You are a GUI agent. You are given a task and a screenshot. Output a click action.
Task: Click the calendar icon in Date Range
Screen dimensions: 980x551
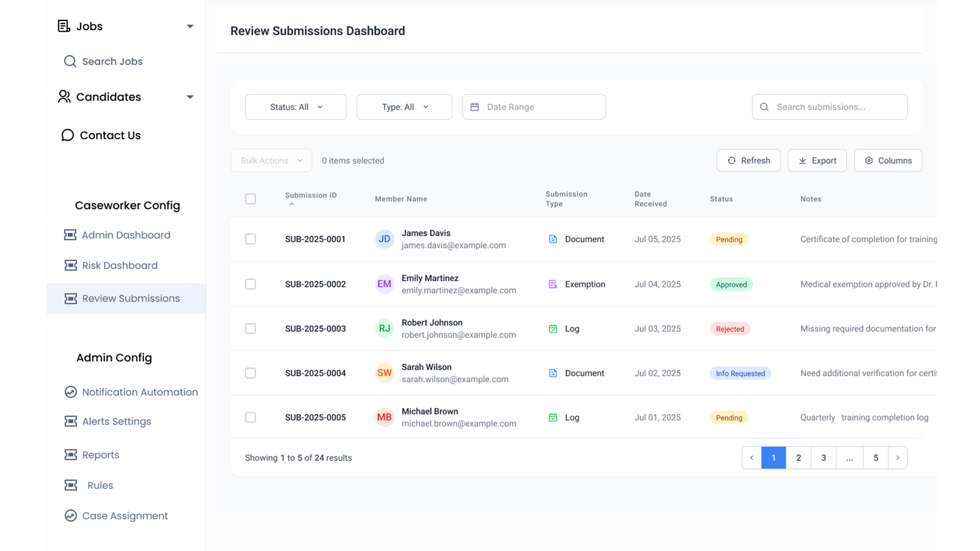[x=475, y=107]
